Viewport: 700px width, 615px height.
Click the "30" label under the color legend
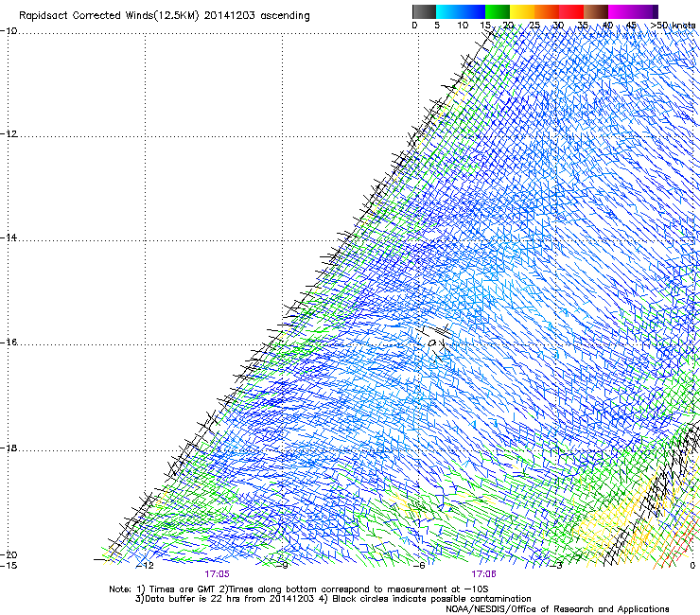tap(558, 26)
